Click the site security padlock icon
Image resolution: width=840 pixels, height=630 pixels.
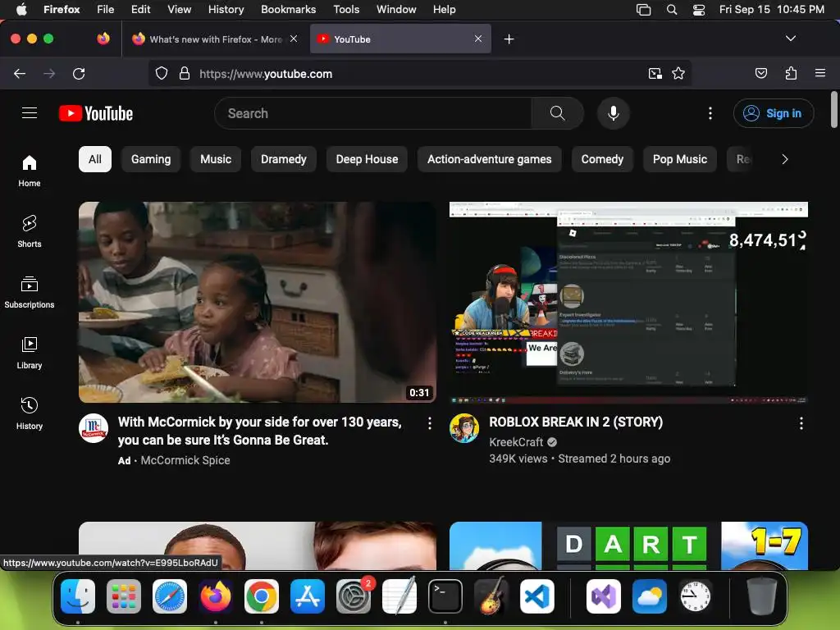coord(185,73)
